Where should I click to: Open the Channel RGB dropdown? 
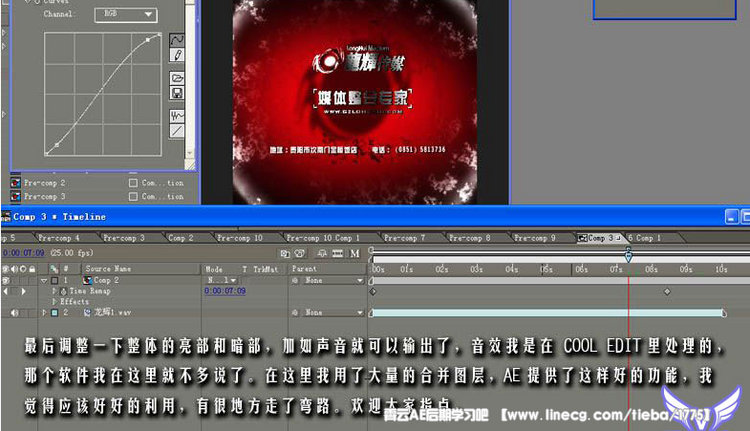(x=126, y=14)
